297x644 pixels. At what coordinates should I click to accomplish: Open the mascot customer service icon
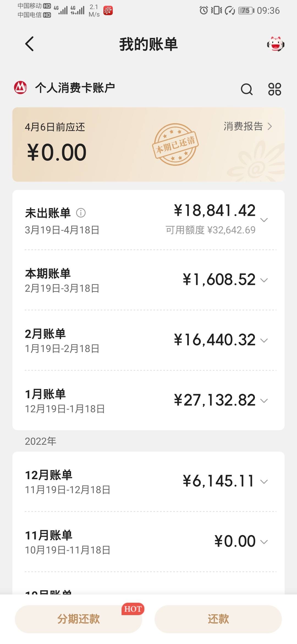[x=276, y=44]
